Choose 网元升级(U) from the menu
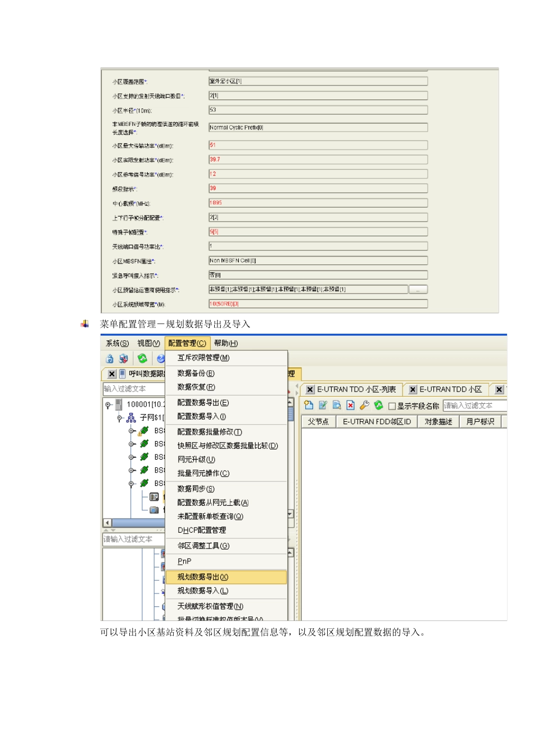This screenshot has width=534, height=756. 226,460
